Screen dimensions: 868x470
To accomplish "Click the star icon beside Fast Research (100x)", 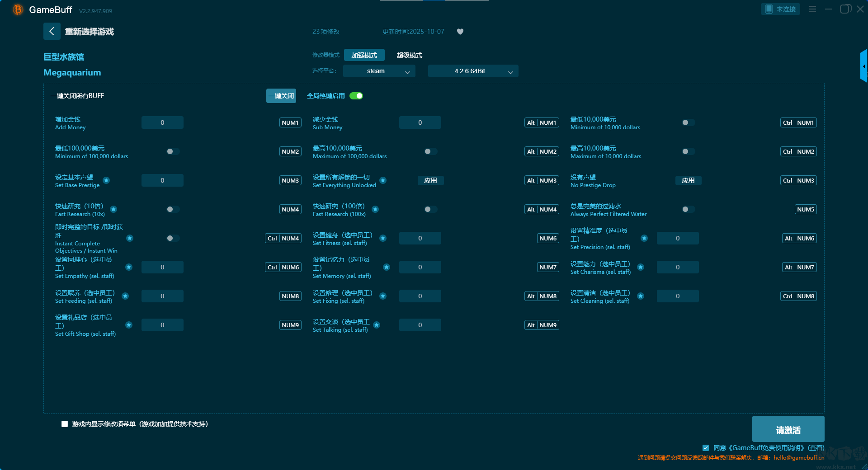I will (375, 209).
